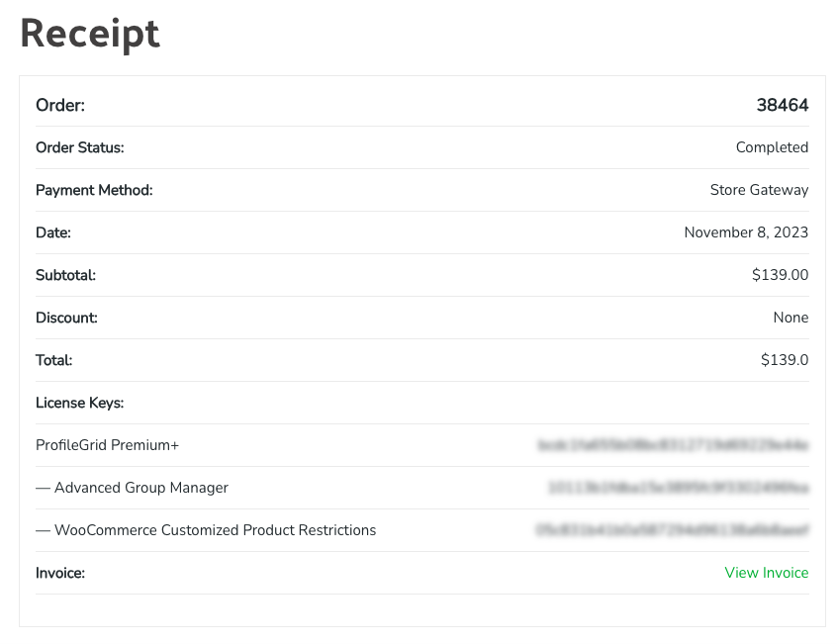Click the Receipt page heading
This screenshot has height=644, width=837.
tap(90, 34)
